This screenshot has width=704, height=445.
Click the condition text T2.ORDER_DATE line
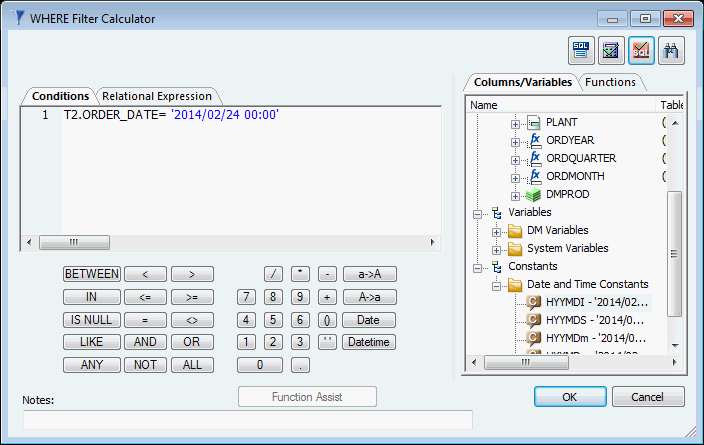[x=171, y=115]
